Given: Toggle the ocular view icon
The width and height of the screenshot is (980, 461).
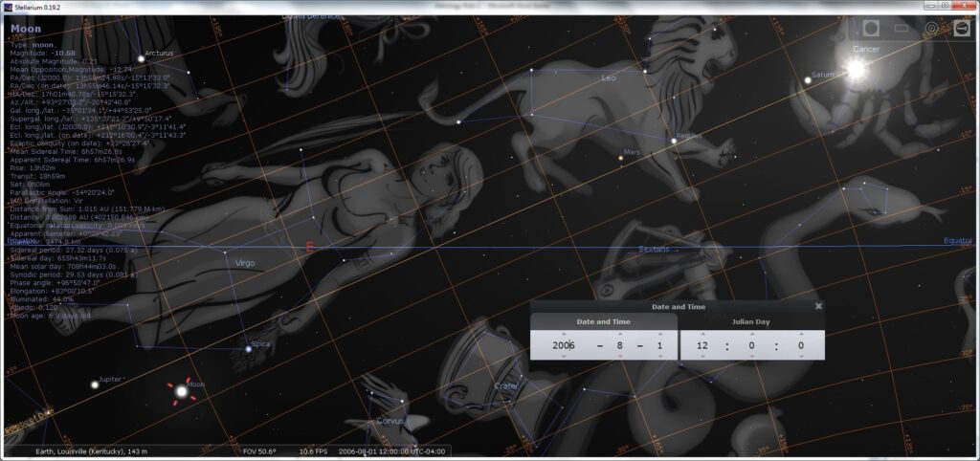Looking at the screenshot, I should tap(871, 28).
